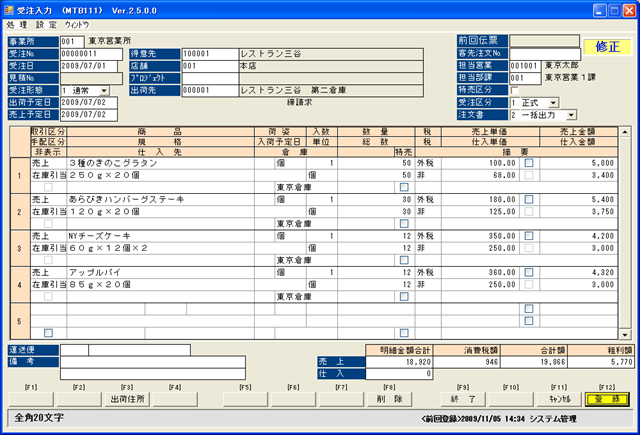Click 売上金額 cell showing 5,400
This screenshot has width=640, height=435.
coord(578,200)
